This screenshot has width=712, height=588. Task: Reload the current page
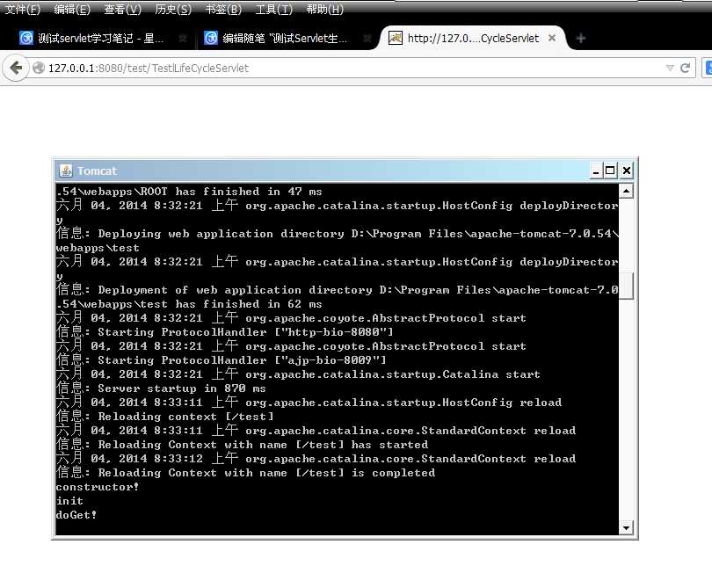(x=686, y=68)
